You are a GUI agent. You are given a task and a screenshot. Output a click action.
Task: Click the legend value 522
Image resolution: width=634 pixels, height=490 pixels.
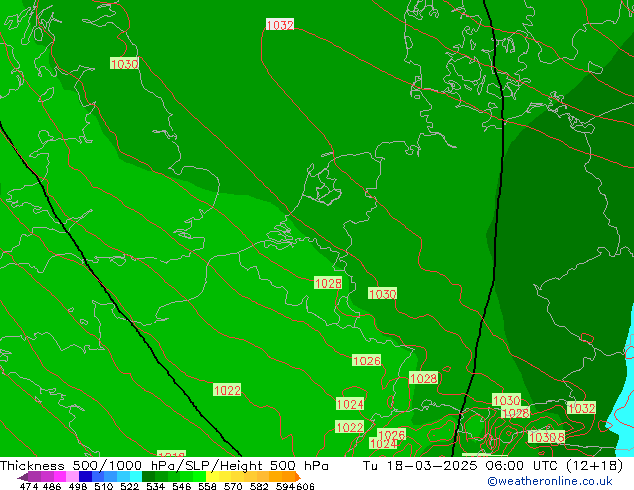pyautogui.click(x=129, y=486)
